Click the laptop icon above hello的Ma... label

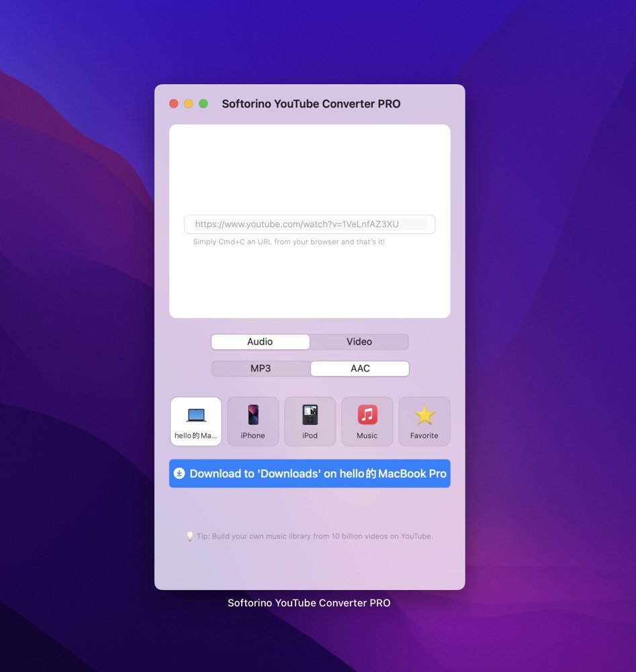tap(195, 415)
